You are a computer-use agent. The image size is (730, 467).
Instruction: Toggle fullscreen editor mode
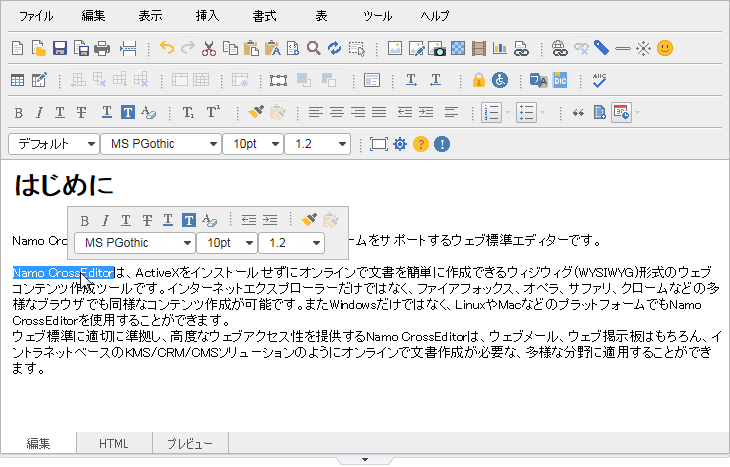coord(379,144)
